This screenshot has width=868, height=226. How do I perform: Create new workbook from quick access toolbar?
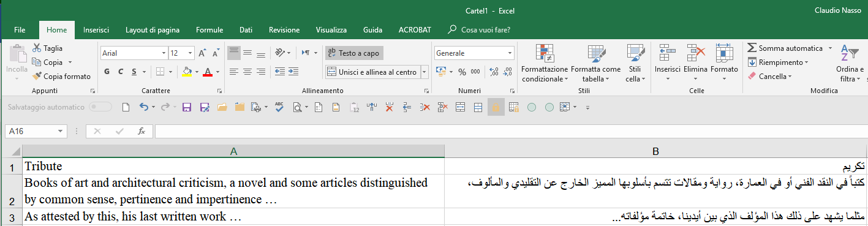point(126,107)
